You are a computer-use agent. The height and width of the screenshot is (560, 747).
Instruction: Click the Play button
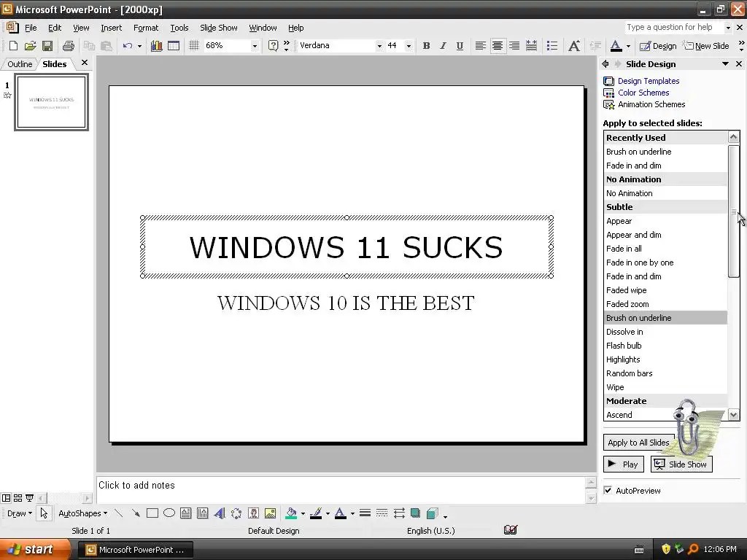tap(624, 464)
